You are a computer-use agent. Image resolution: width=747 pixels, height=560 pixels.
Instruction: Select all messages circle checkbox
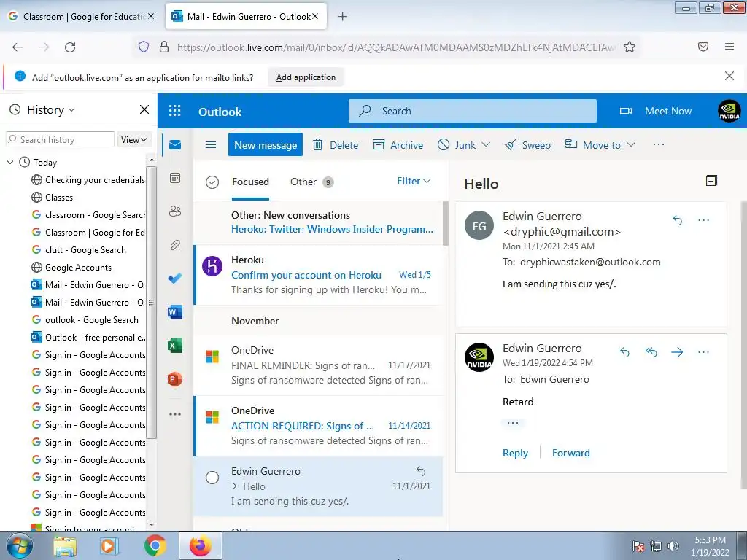[x=212, y=182]
